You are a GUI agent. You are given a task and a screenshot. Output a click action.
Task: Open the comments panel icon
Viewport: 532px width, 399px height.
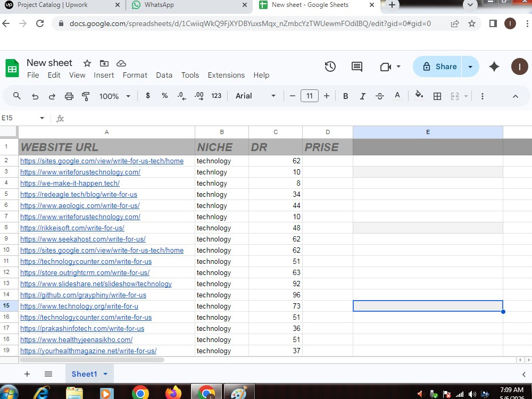click(x=357, y=66)
